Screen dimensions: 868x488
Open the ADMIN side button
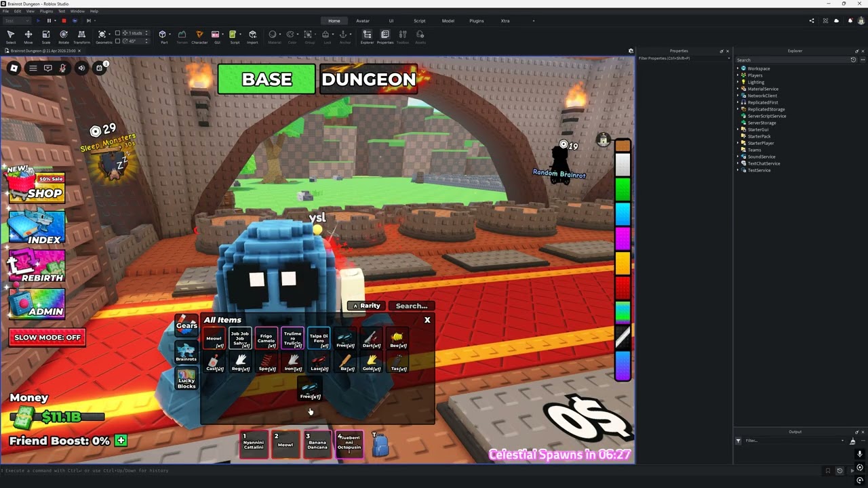pos(37,303)
